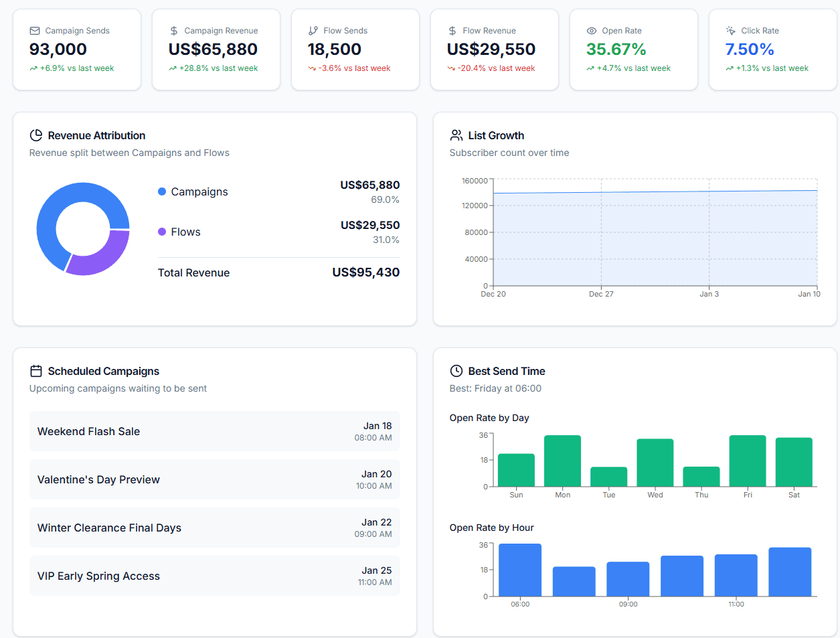Image resolution: width=840 pixels, height=638 pixels.
Task: Click the blue Campaigns legend dot
Action: (161, 191)
